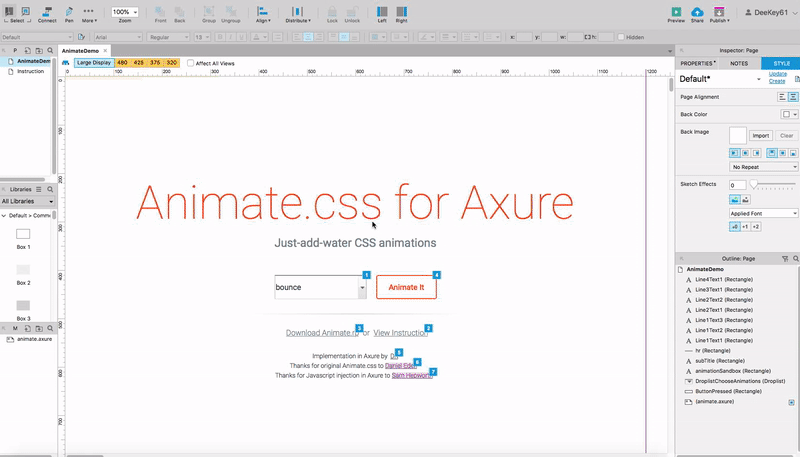The width and height of the screenshot is (800, 457).
Task: Select the Connect tool
Action: pyautogui.click(x=47, y=14)
